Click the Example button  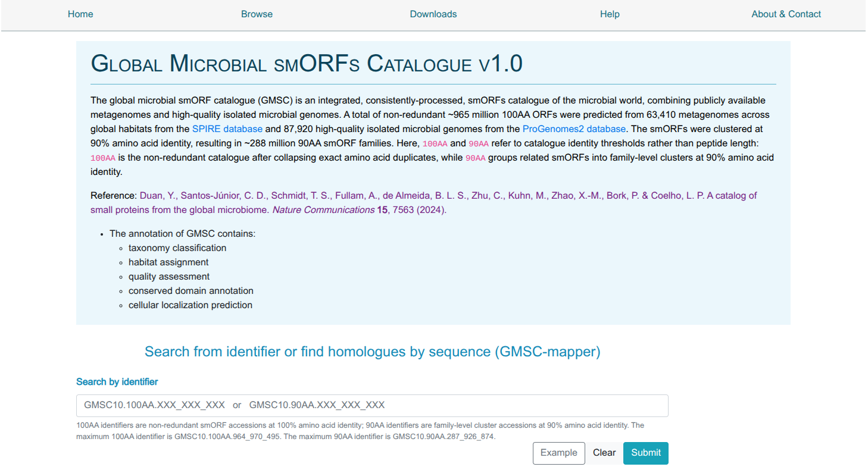coord(558,453)
